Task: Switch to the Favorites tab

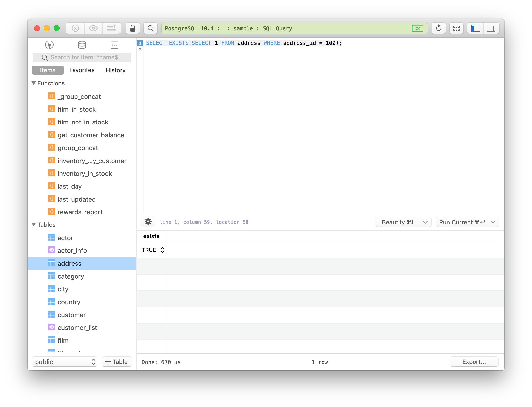Action: tap(82, 70)
